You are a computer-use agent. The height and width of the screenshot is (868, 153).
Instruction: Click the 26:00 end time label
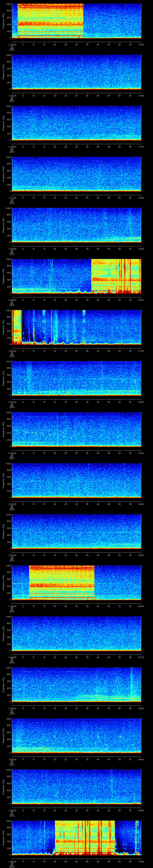141,606
